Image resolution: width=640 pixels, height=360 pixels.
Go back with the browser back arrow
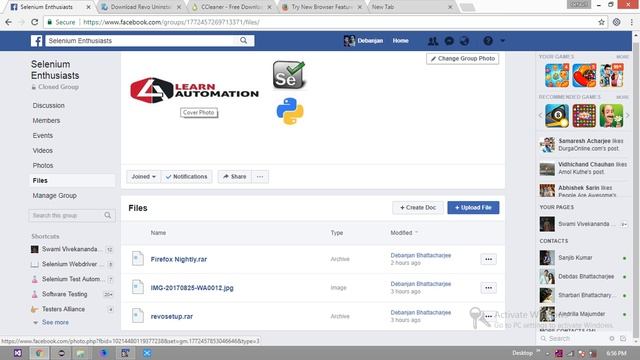point(9,22)
